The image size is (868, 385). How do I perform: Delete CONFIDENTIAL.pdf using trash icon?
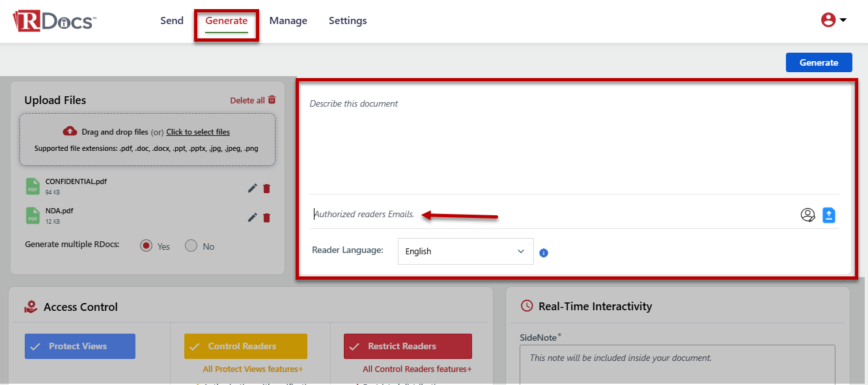tap(266, 189)
